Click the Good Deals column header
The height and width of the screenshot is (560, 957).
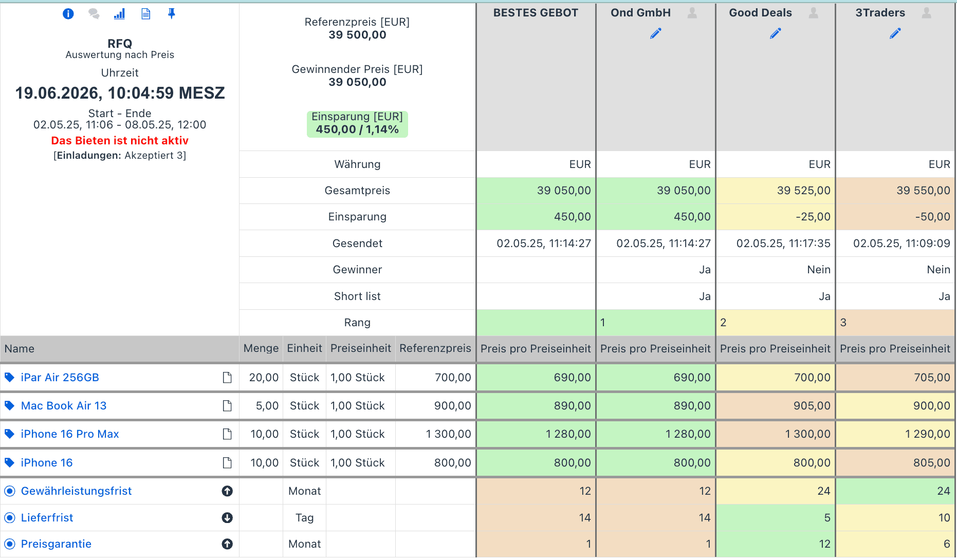(760, 13)
